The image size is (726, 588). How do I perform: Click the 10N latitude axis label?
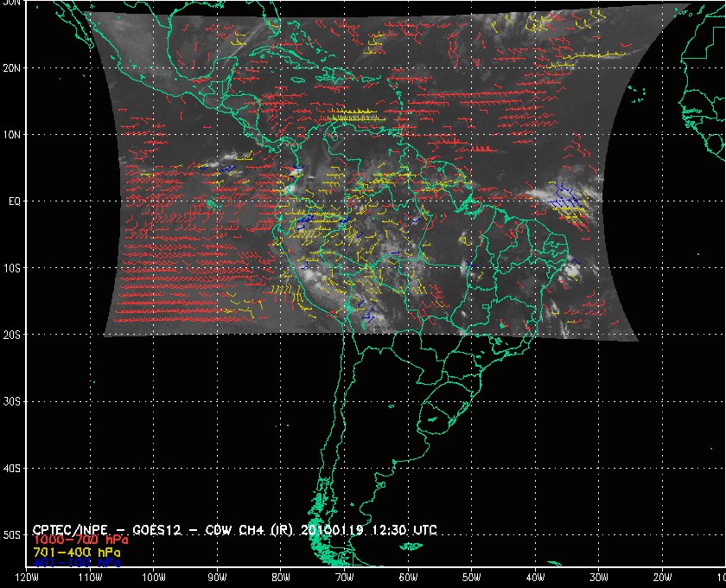[x=12, y=135]
